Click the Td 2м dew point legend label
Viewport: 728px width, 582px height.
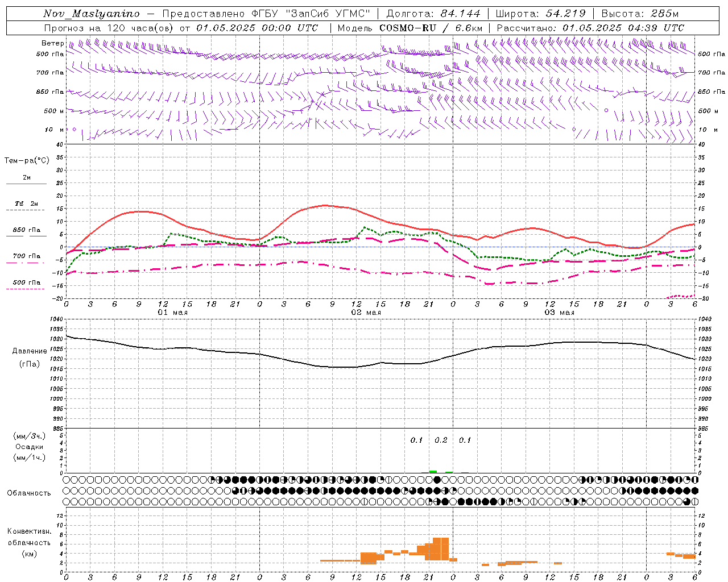point(27,203)
